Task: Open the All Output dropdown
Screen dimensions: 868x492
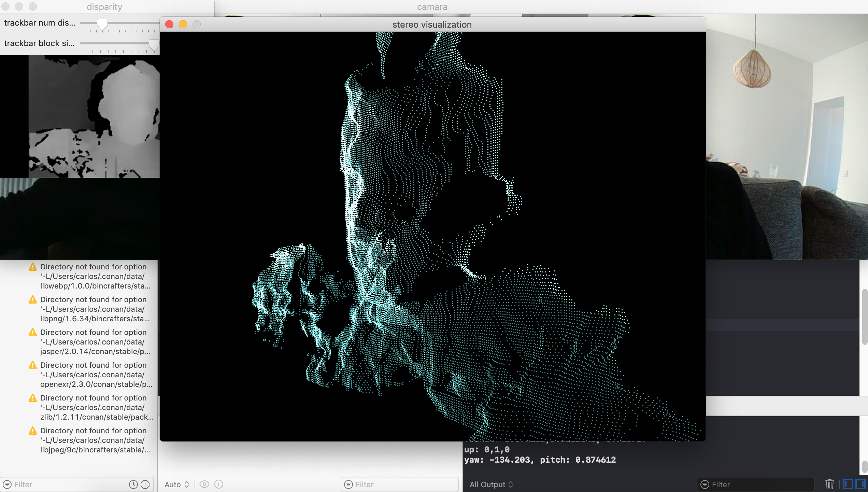Action: coord(492,484)
